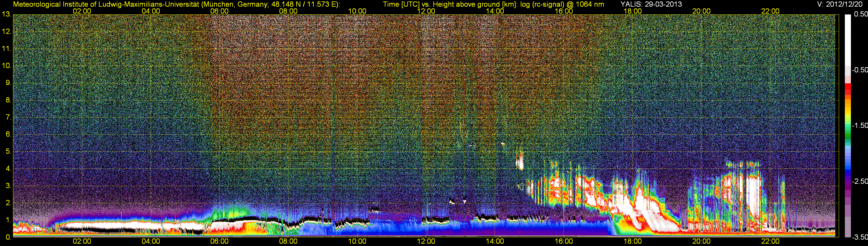Click the -1.50 colorbar scale label

point(860,125)
